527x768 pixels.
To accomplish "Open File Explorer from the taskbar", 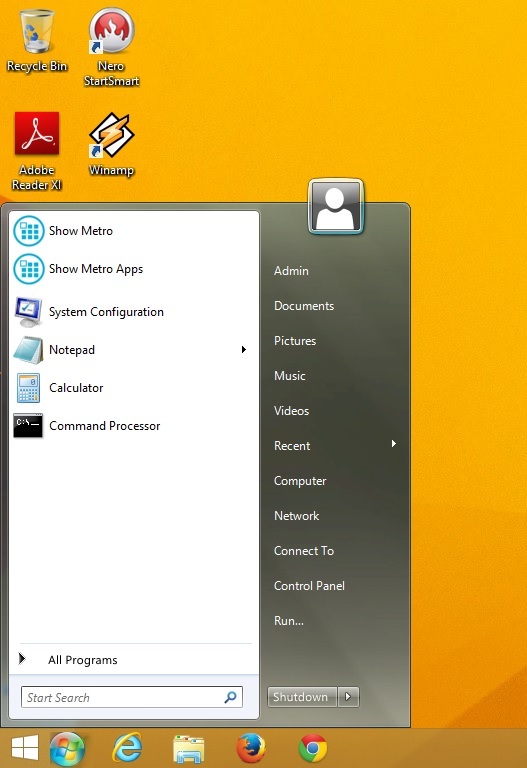I will pyautogui.click(x=189, y=748).
